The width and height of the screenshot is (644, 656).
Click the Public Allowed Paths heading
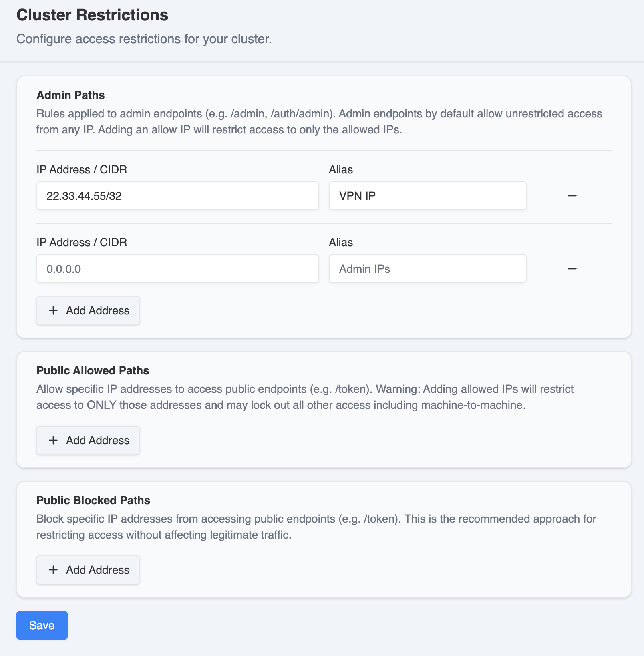pos(93,370)
